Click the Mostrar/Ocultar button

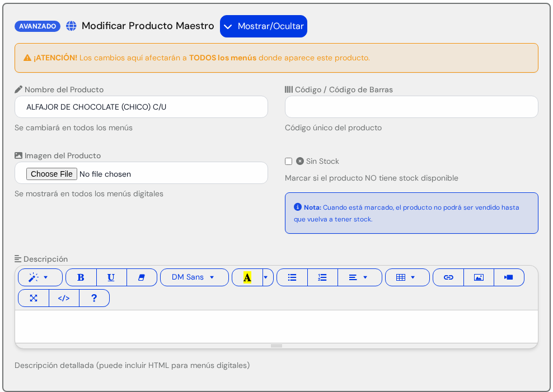coord(264,26)
